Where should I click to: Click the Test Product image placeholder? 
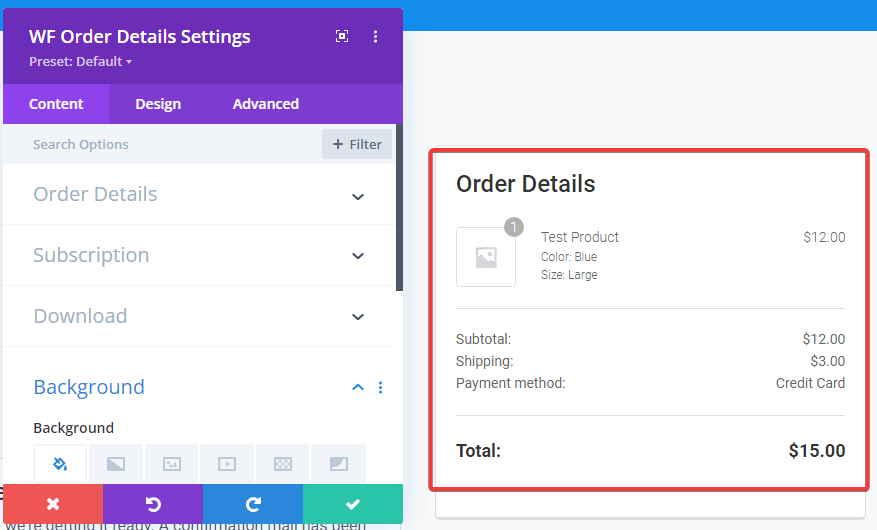tap(485, 257)
